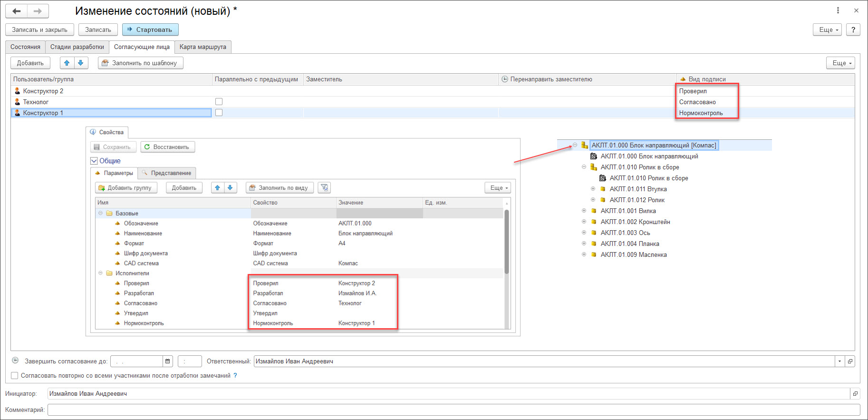Click the help question mark button

pos(853,29)
